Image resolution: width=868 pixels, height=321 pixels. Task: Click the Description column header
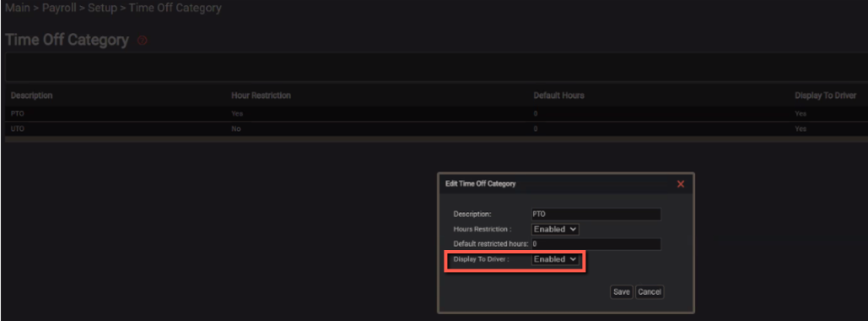[x=31, y=95]
